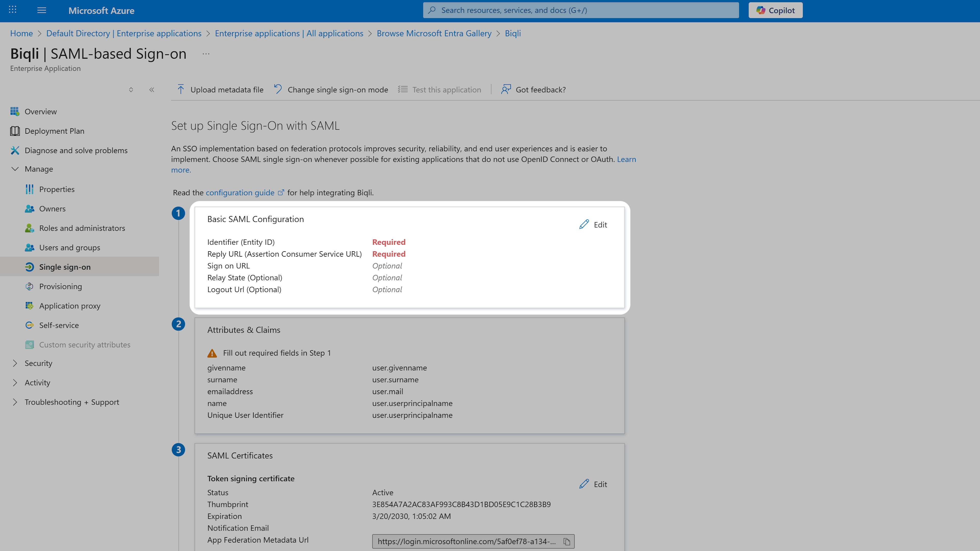Click the Diagnose and solve problems wrench icon

15,150
